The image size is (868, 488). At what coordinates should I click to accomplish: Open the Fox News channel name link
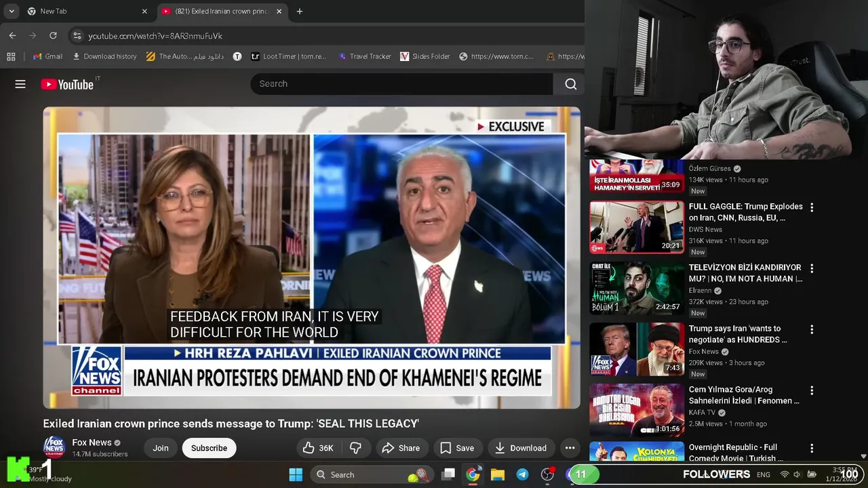point(92,443)
